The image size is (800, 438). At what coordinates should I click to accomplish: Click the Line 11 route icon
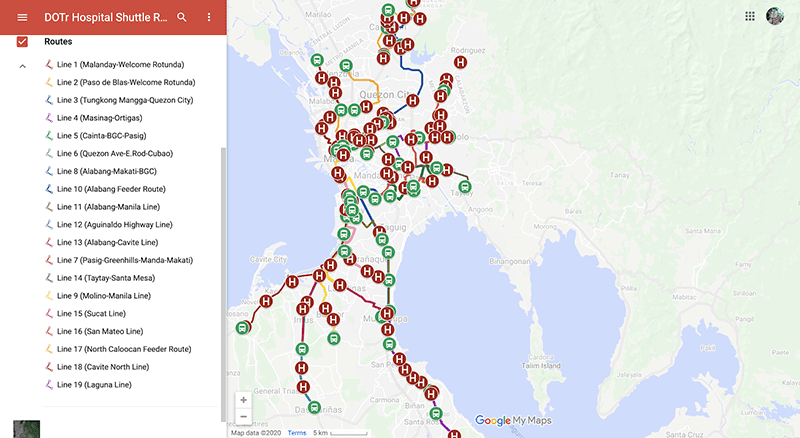tap(49, 207)
